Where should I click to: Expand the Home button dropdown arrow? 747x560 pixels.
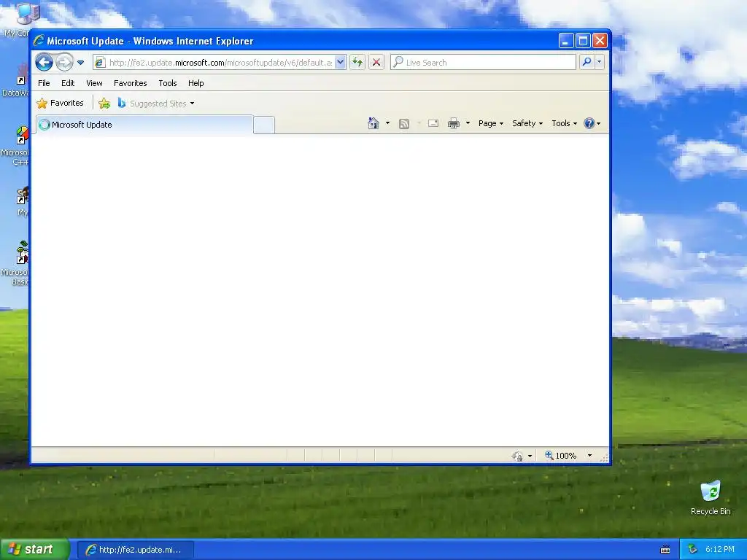[x=387, y=123]
